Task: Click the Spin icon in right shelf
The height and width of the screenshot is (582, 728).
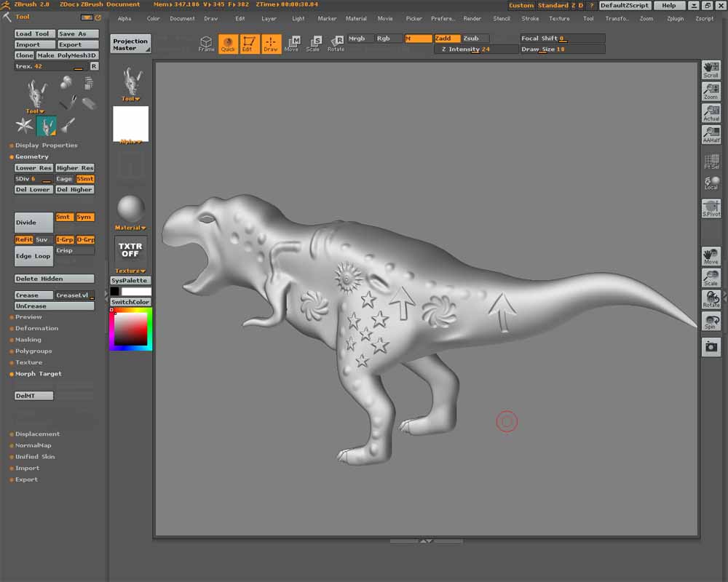Action: coord(711,321)
